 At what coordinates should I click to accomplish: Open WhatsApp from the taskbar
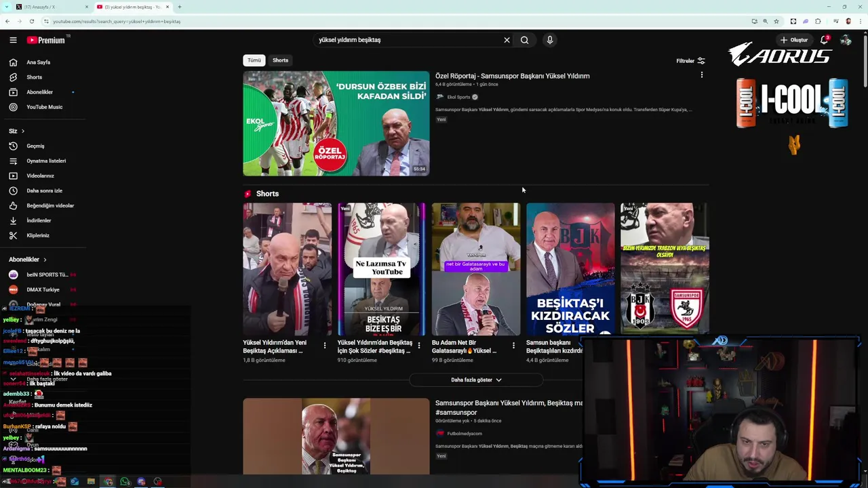[x=125, y=482]
